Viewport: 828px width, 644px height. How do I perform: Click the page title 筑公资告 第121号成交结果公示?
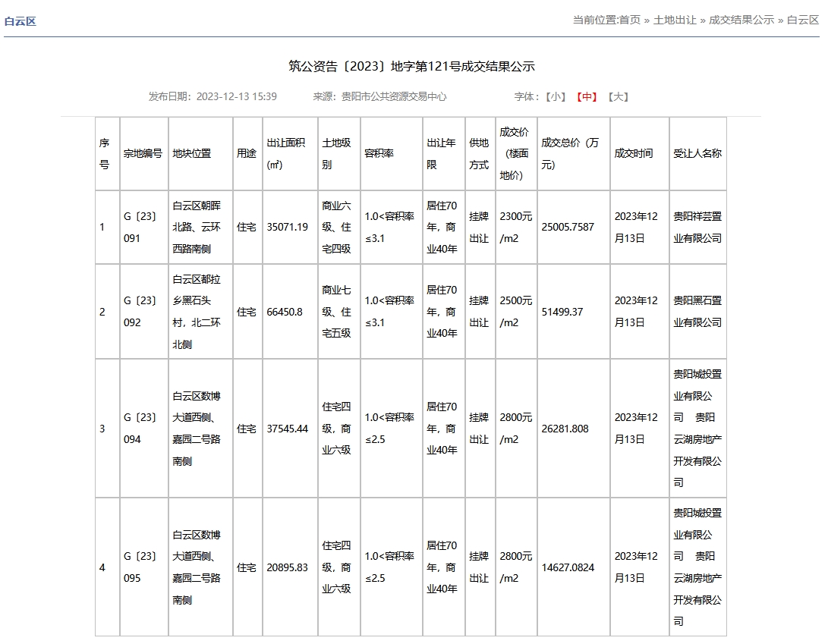click(411, 67)
